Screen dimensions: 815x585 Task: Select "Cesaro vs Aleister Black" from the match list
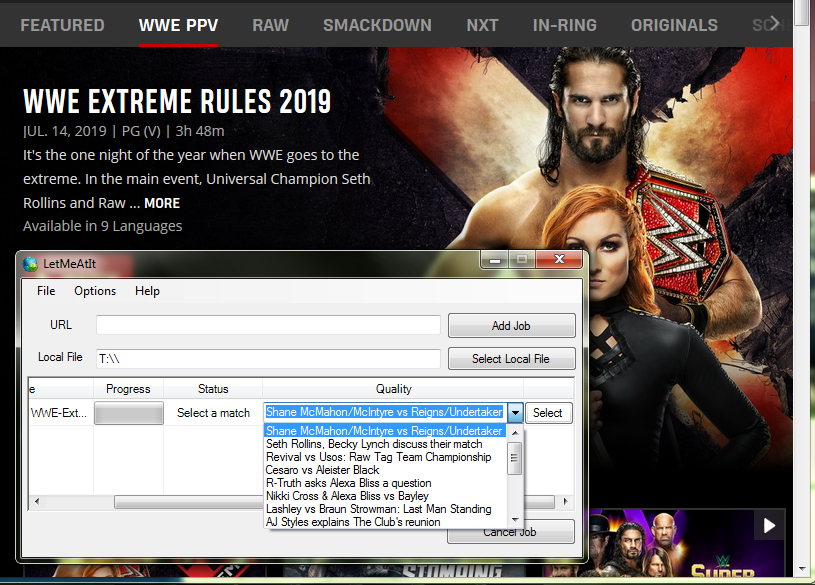331,469
